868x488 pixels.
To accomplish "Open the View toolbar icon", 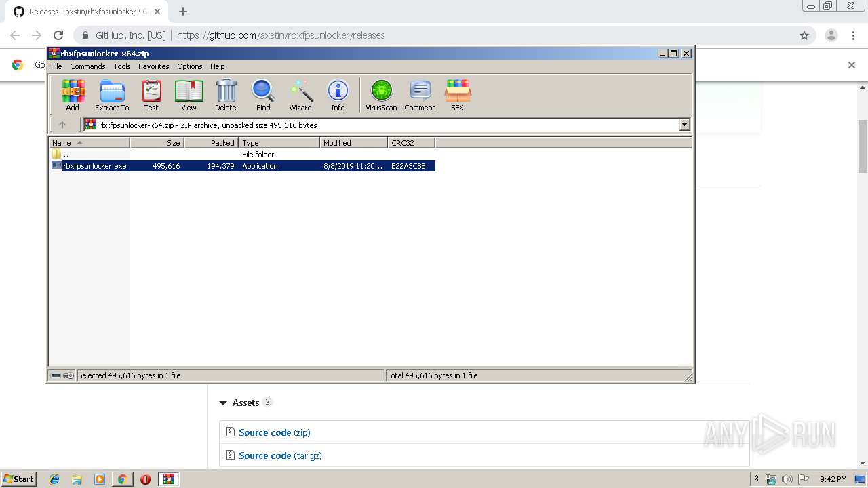I will (x=189, y=95).
